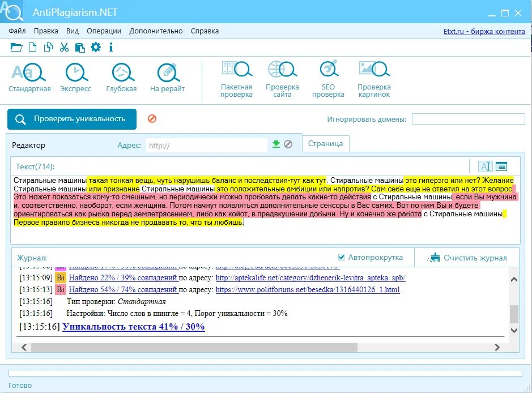The height and width of the screenshot is (393, 532).
Task: Switch to list view icon in editor
Action: click(x=501, y=166)
